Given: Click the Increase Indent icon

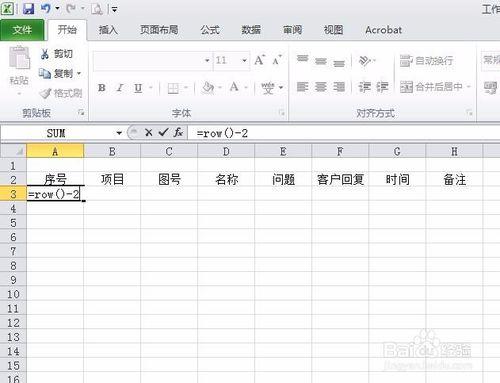Looking at the screenshot, I should (382, 87).
